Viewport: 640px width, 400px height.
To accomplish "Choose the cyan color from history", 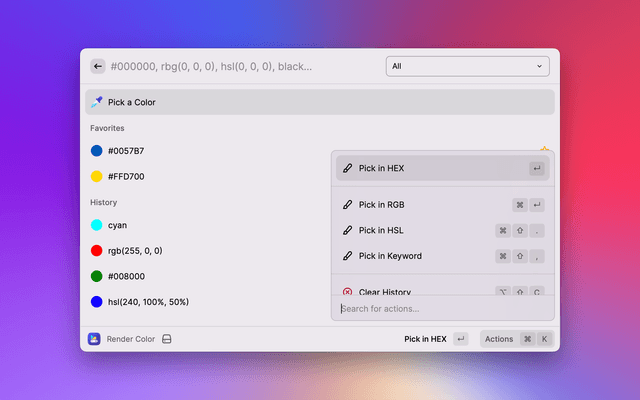I will [117, 225].
